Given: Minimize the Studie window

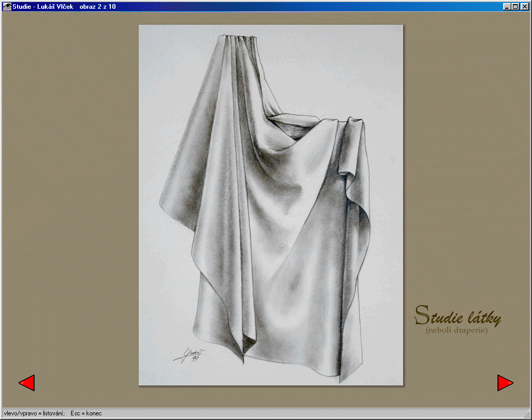Looking at the screenshot, I should (507, 6).
